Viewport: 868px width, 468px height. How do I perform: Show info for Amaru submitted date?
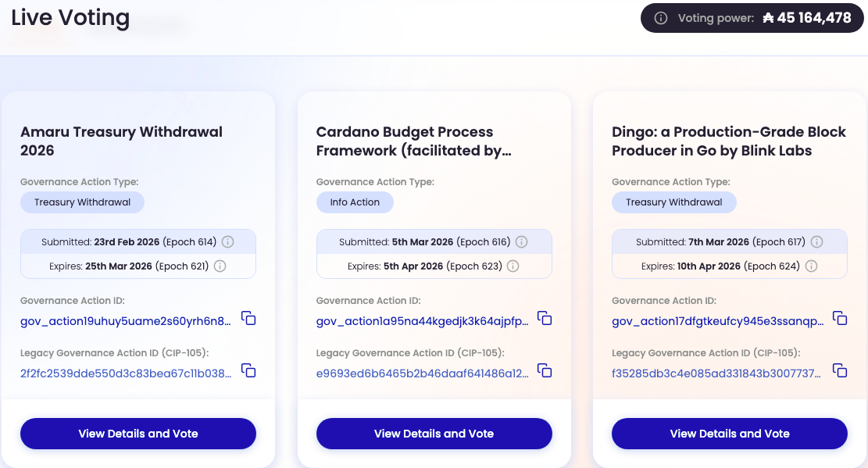(227, 242)
